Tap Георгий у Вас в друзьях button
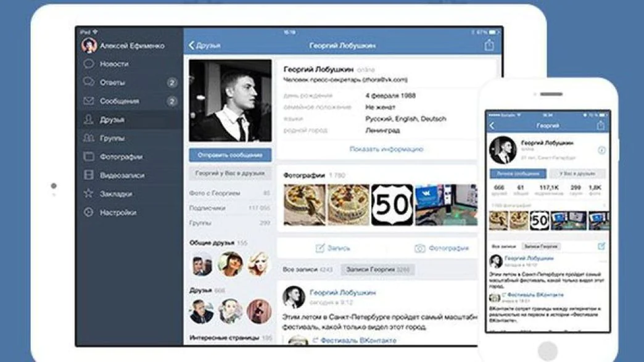Viewport: 644px width, 362px height. pos(230,174)
